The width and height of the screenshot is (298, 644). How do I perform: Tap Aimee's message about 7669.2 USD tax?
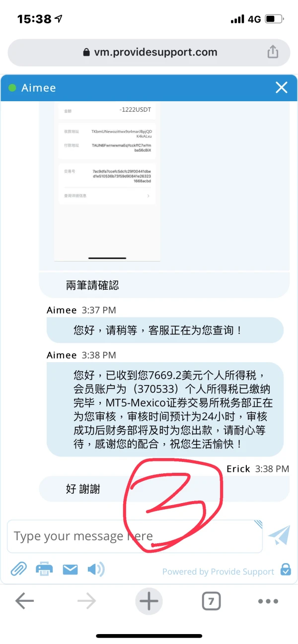coord(165,409)
